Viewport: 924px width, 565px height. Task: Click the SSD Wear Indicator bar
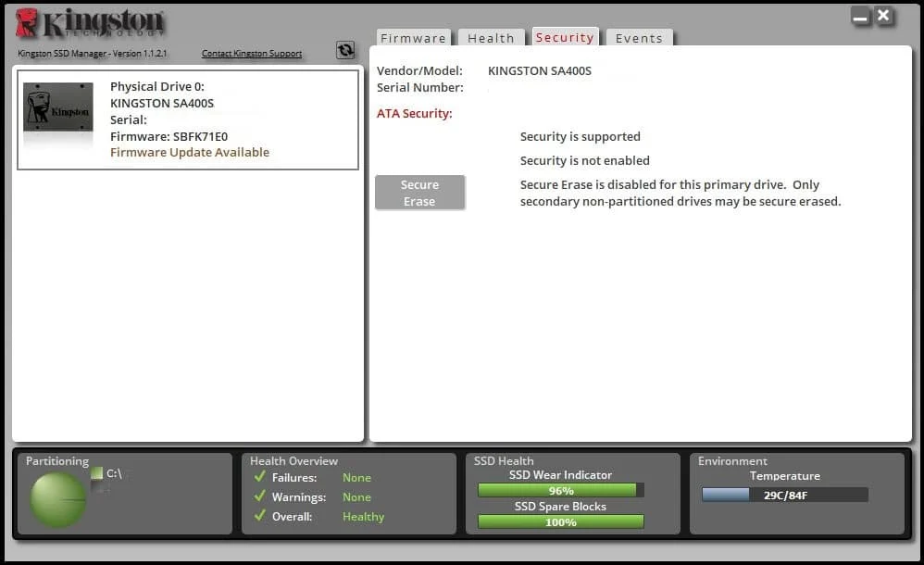tap(560, 490)
